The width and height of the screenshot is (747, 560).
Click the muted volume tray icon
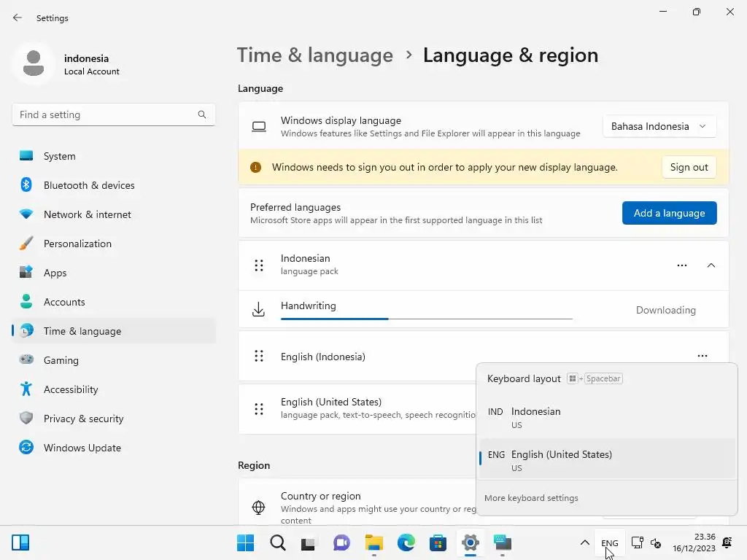pyautogui.click(x=656, y=542)
